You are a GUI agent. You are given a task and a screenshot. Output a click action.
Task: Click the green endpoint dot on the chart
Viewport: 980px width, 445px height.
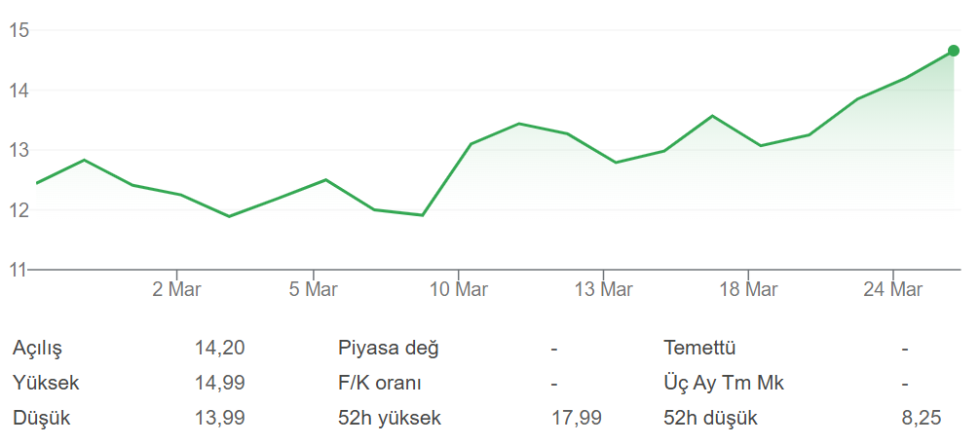pos(954,51)
